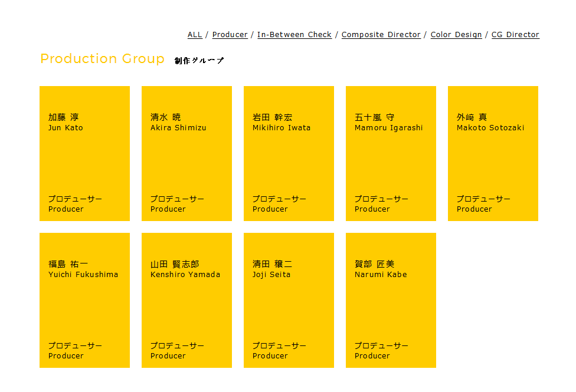The height and width of the screenshot is (392, 576).
Task: Select the ALL filter link
Action: click(195, 35)
